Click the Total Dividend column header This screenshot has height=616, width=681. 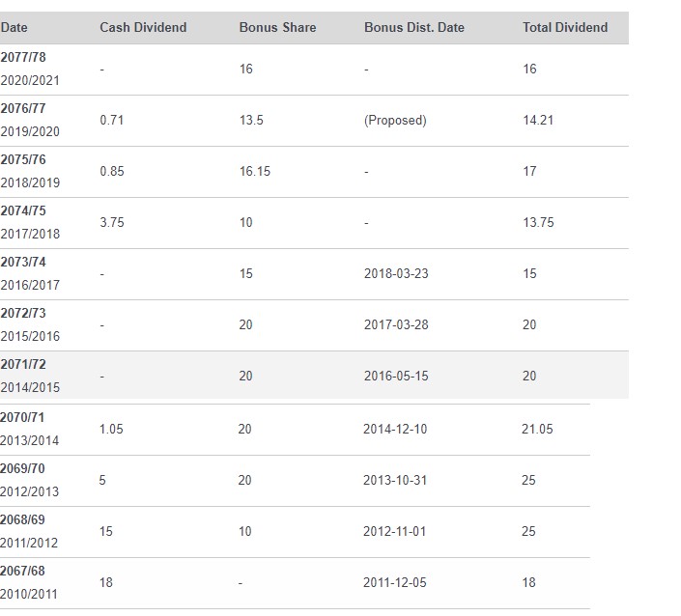pos(565,27)
